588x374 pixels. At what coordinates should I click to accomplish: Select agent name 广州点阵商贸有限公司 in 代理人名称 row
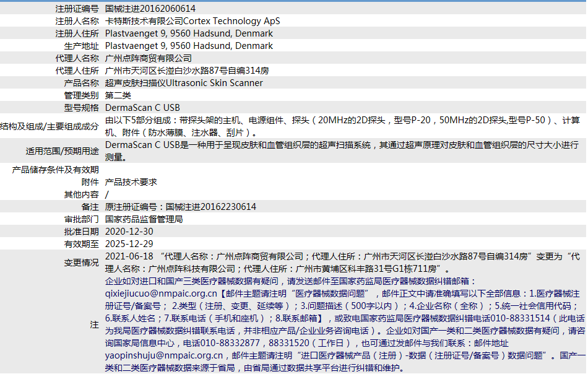coord(149,58)
